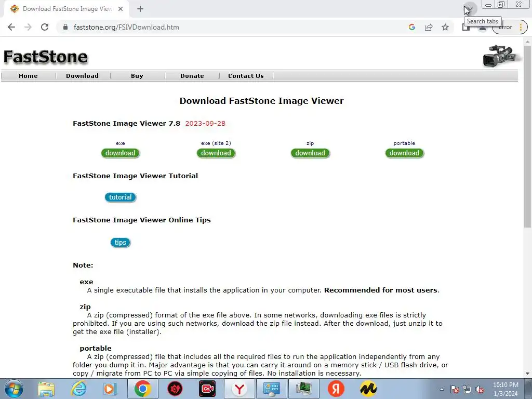The height and width of the screenshot is (399, 532).
Task: Open the Contact Us menu item
Action: (x=246, y=76)
